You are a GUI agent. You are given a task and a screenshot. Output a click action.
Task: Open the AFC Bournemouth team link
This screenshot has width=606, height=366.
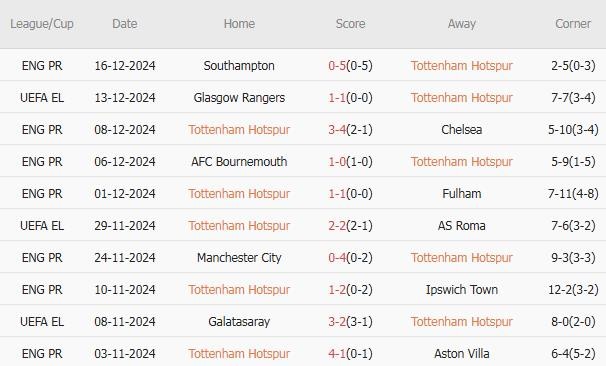pos(239,162)
